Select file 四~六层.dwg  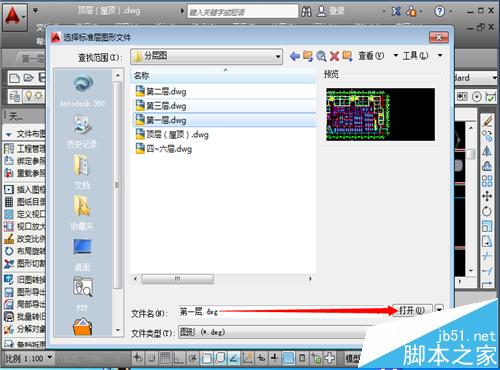(169, 149)
